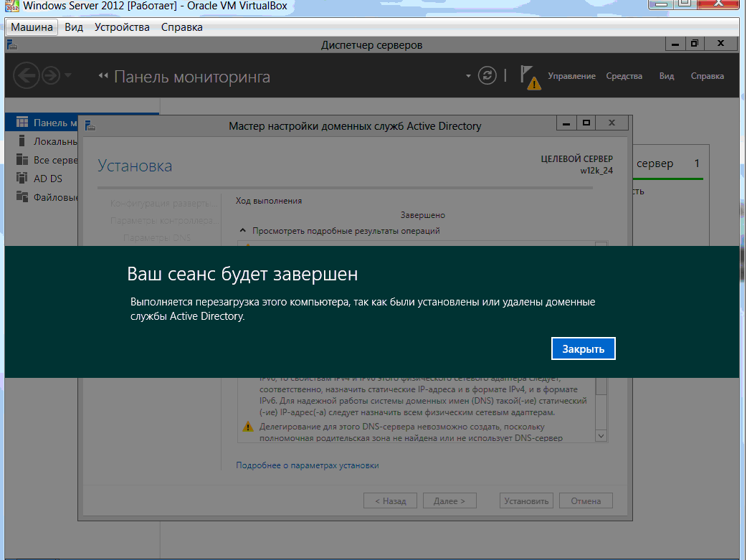Open the Управление menu in Server Manager
Screen dimensions: 747x560
571,76
